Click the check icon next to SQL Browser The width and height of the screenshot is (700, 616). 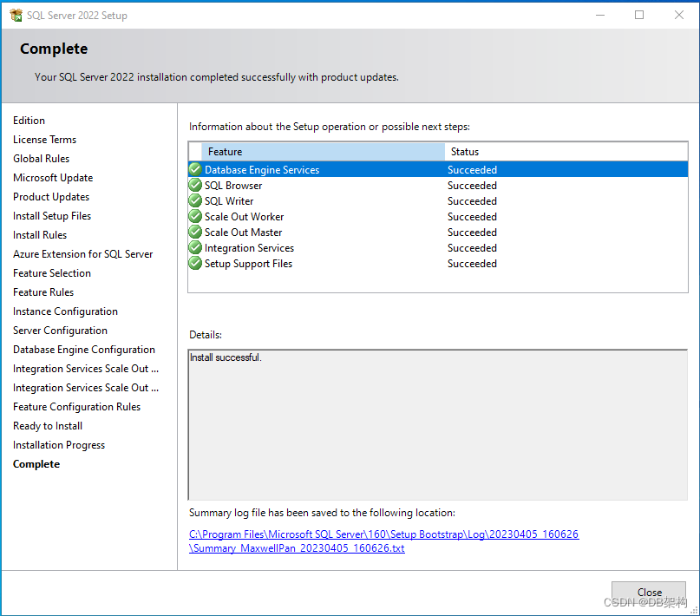coord(194,185)
